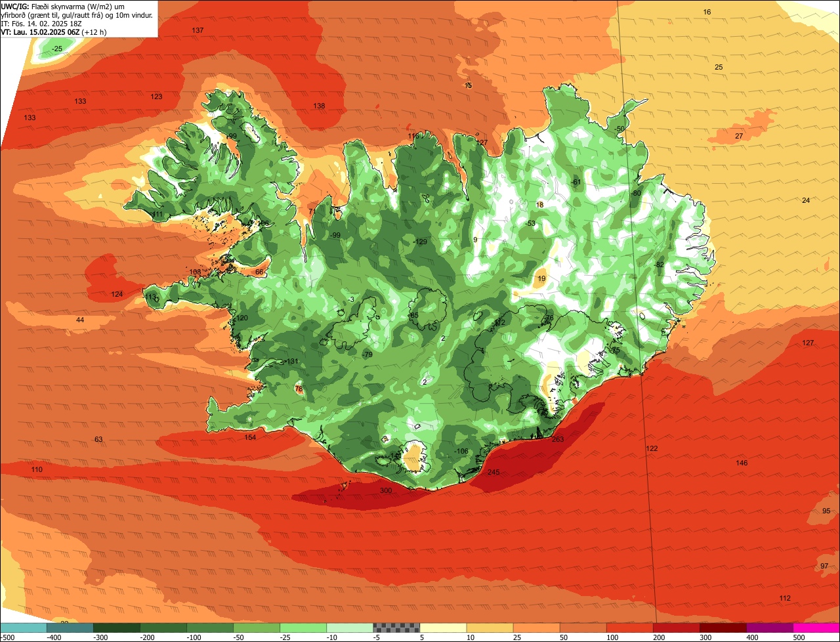The height and width of the screenshot is (642, 840).
Task: Click the '245' flux value off the southeast coast
Action: [493, 472]
